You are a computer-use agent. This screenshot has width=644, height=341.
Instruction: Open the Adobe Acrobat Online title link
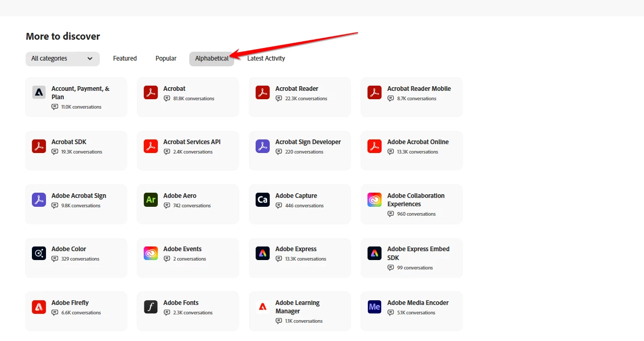pos(418,142)
